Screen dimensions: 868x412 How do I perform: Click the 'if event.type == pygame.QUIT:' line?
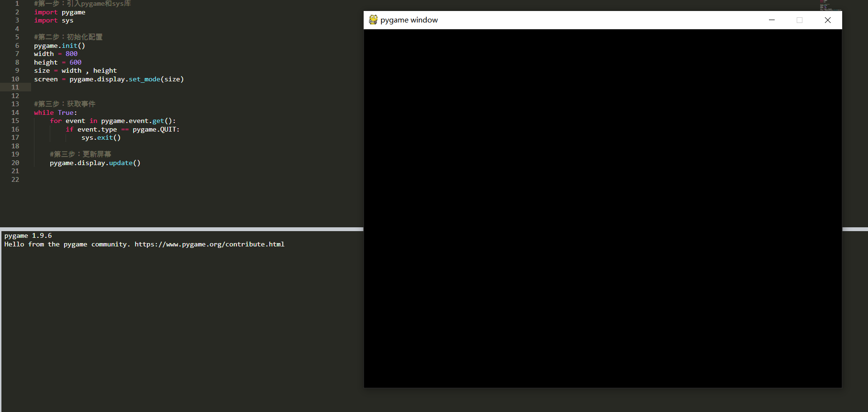(x=122, y=129)
